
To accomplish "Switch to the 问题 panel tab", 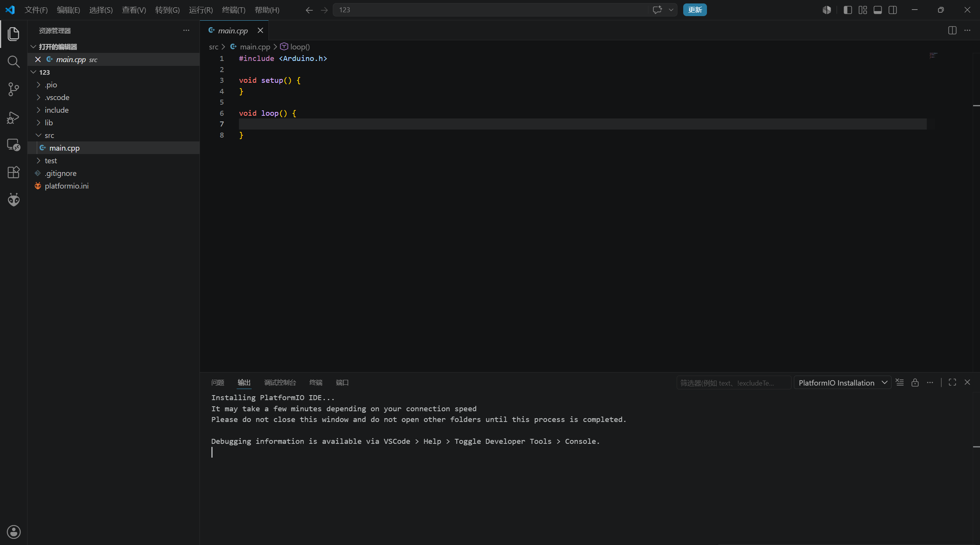I will (x=218, y=382).
